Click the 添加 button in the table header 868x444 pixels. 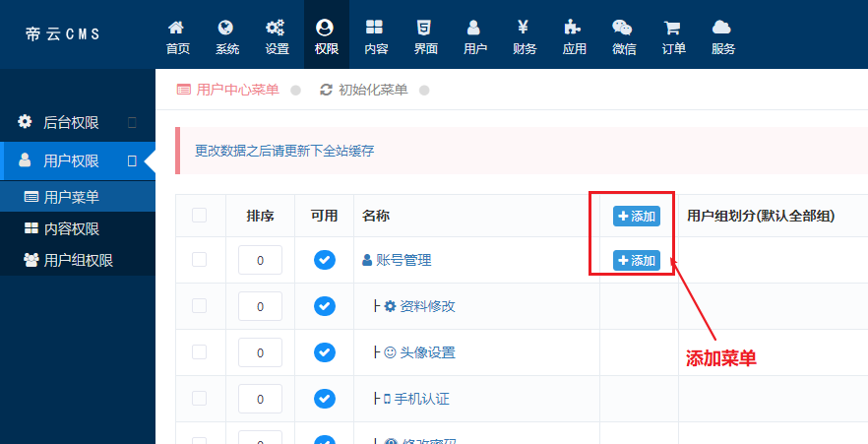pos(637,216)
